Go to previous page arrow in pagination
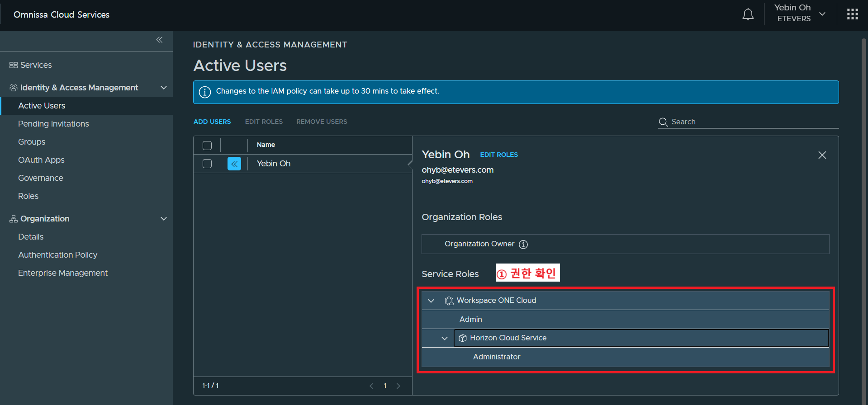Viewport: 868px width, 405px height. pos(371,386)
